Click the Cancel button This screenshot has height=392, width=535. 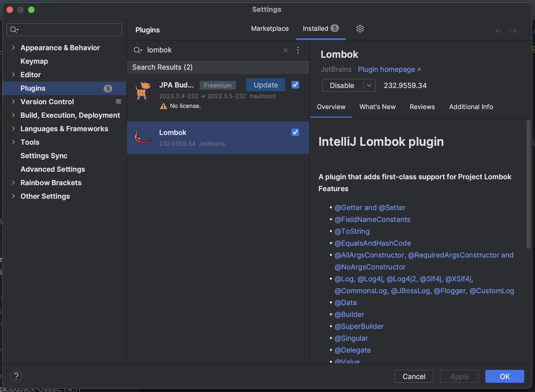pyautogui.click(x=414, y=376)
